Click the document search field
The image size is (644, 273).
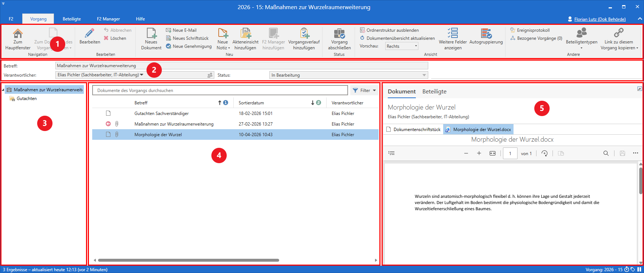[x=220, y=91]
